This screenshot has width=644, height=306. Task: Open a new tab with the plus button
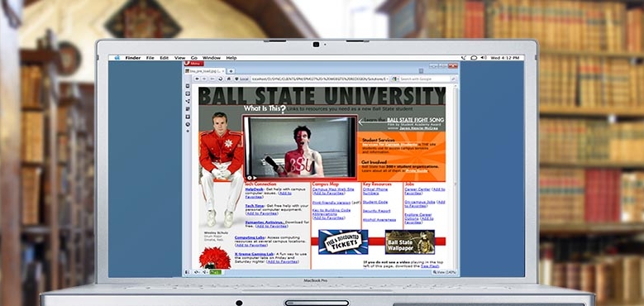point(231,71)
